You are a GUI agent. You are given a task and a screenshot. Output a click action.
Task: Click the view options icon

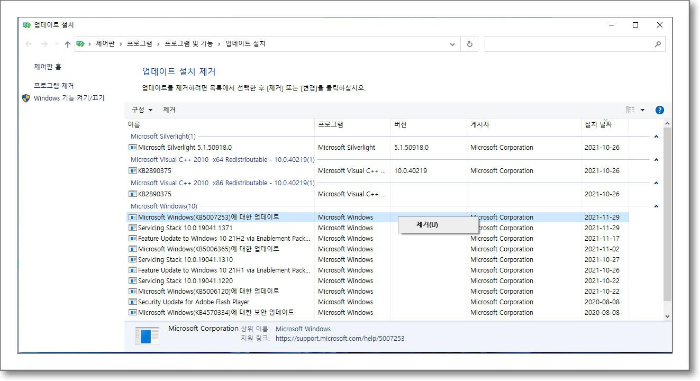click(x=630, y=110)
